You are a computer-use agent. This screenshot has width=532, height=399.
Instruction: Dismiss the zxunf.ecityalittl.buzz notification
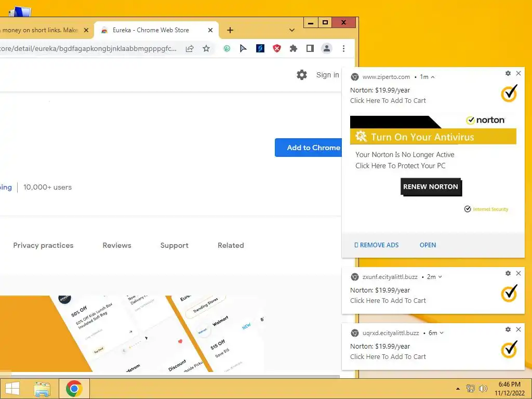[518, 273]
